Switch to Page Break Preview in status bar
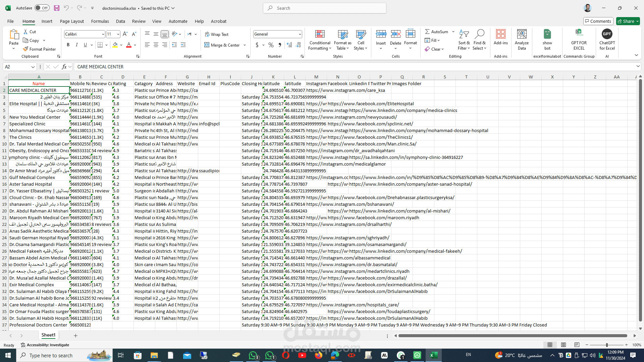644x362 pixels. 577,345
